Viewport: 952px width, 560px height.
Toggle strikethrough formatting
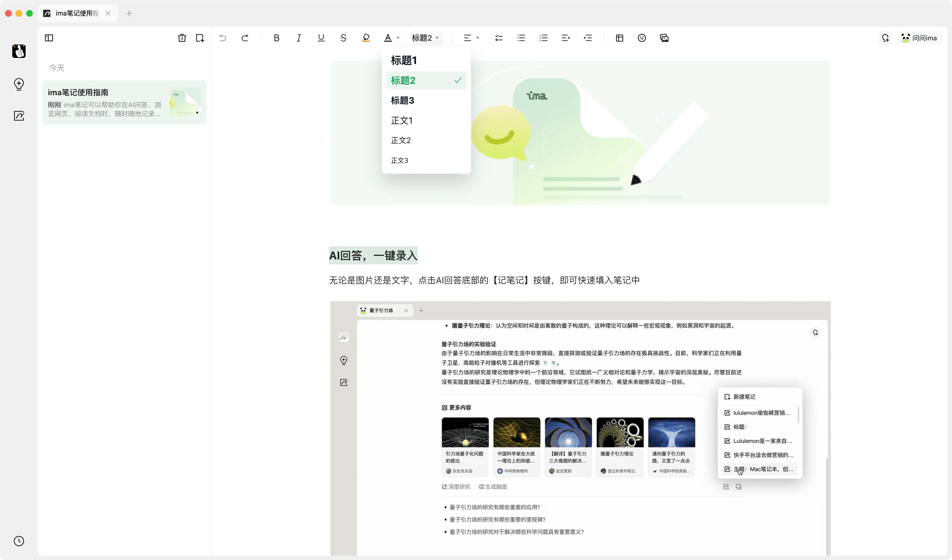click(x=343, y=38)
